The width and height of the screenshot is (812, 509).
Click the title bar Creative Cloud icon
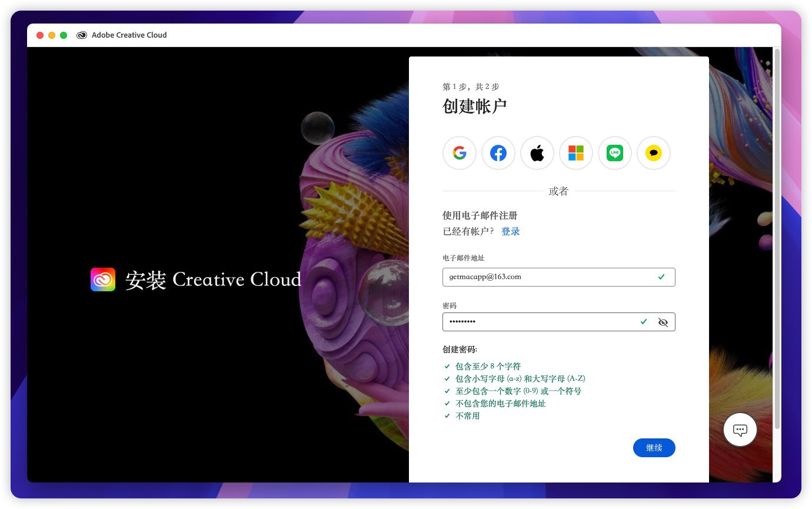pos(82,35)
